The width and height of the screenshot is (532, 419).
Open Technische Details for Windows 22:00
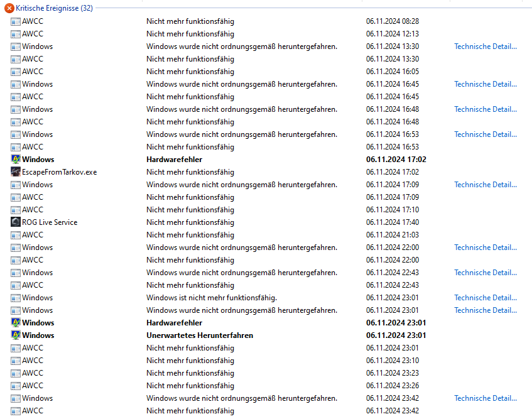pos(486,247)
